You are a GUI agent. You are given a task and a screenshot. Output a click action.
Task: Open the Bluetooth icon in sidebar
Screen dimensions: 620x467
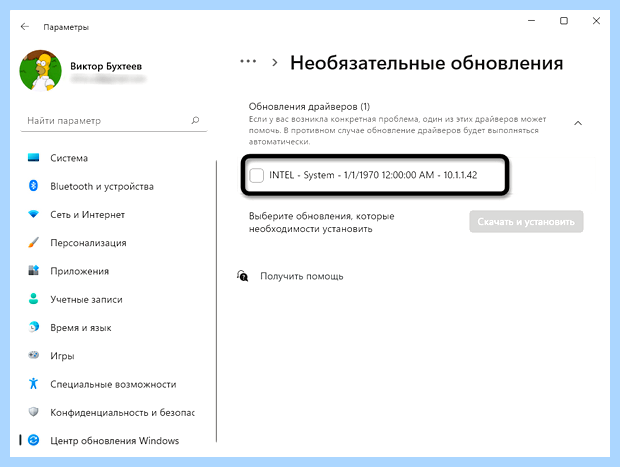point(34,185)
